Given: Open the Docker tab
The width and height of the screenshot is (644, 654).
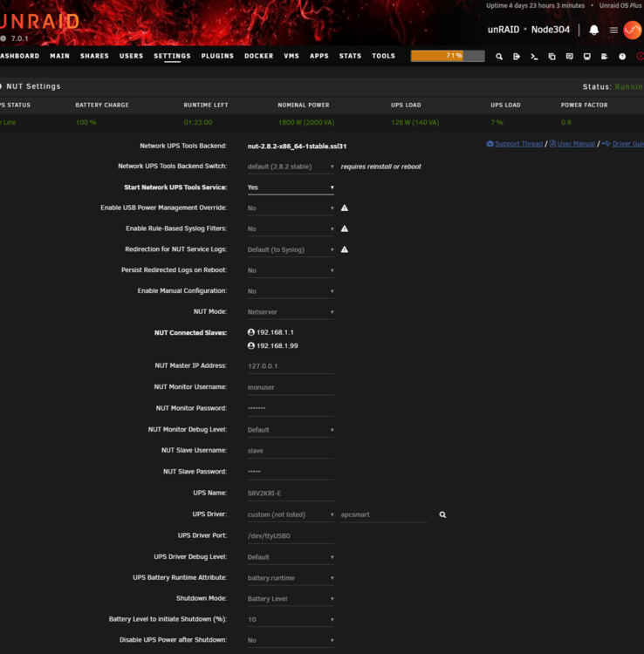Looking at the screenshot, I should [259, 56].
